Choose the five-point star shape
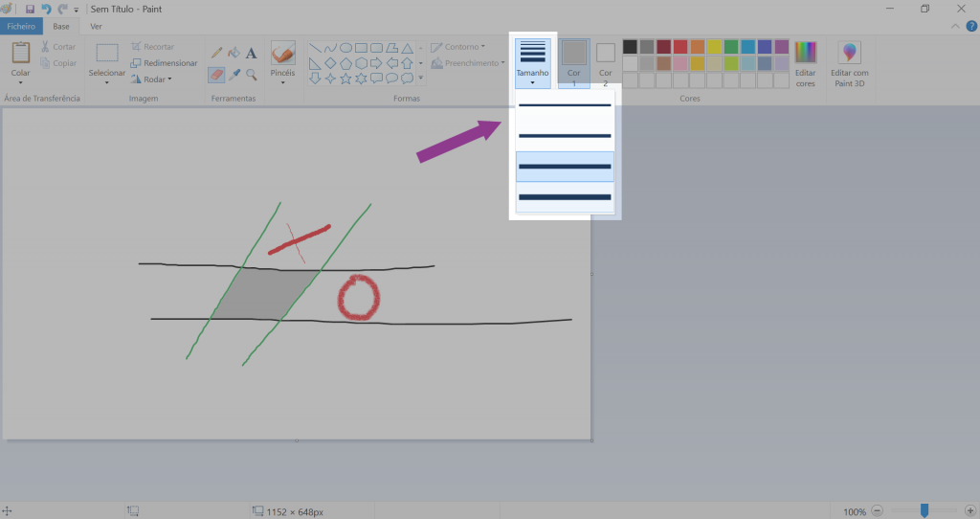Viewport: 980px width, 519px height. click(345, 79)
